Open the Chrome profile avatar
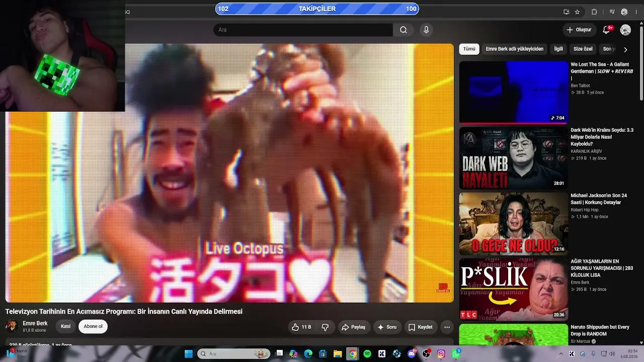Image resolution: width=644 pixels, height=362 pixels. (624, 12)
